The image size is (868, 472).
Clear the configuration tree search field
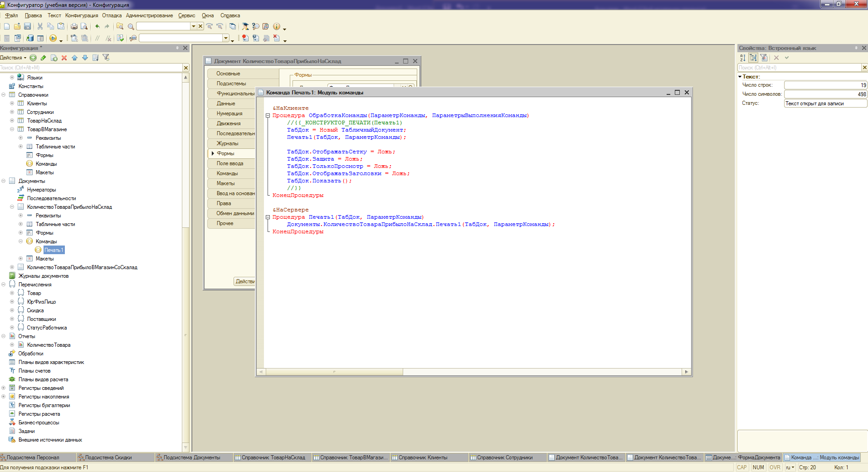(x=185, y=68)
